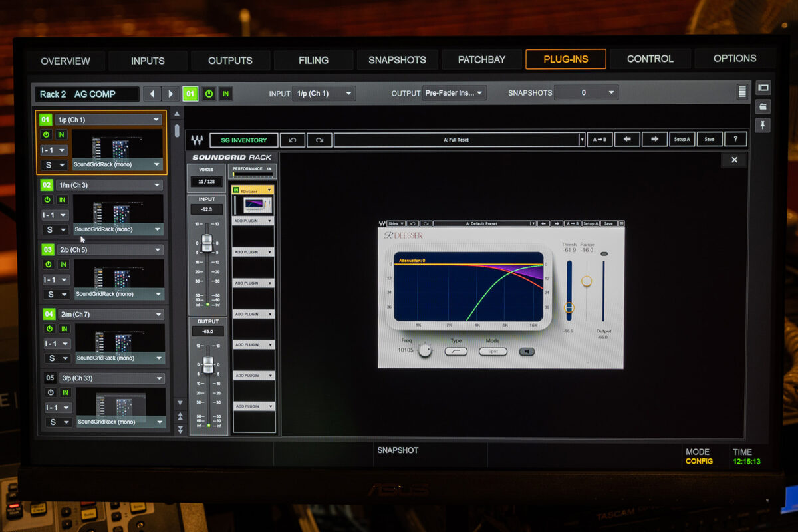This screenshot has width=798, height=532.
Task: Expand the 3/p (Ch 33) channel dropdown
Action: [x=112, y=378]
